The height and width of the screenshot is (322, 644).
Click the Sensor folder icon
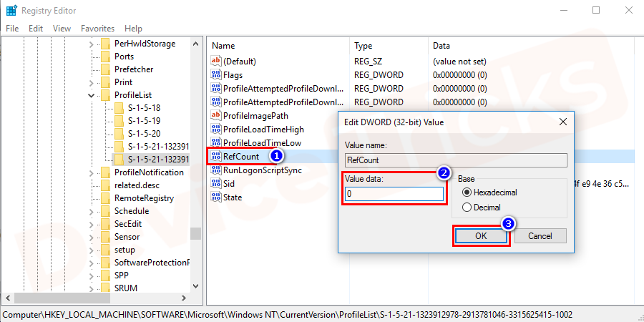tap(106, 237)
